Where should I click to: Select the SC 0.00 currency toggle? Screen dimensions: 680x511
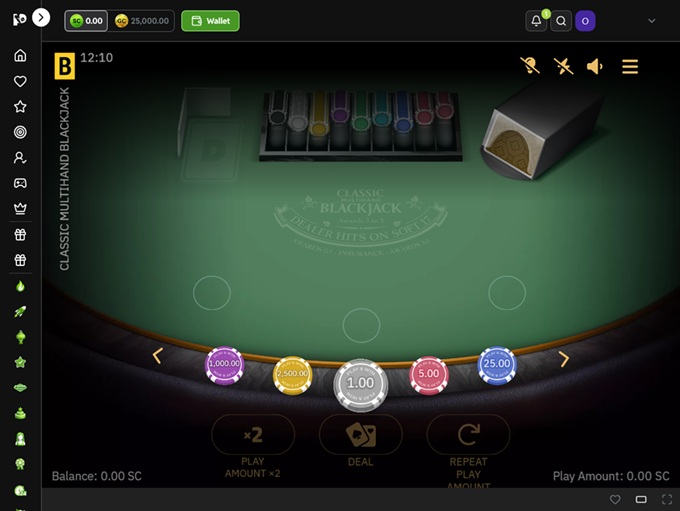[x=86, y=21]
